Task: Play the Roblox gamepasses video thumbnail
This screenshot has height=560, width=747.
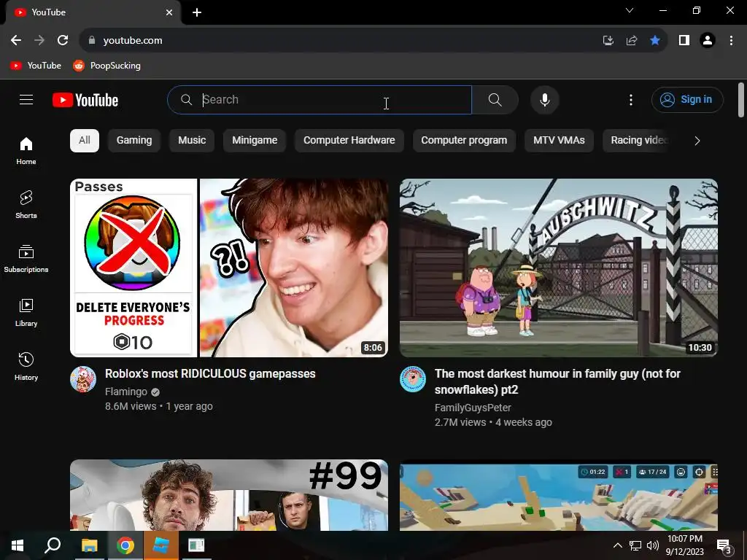Action: point(228,268)
